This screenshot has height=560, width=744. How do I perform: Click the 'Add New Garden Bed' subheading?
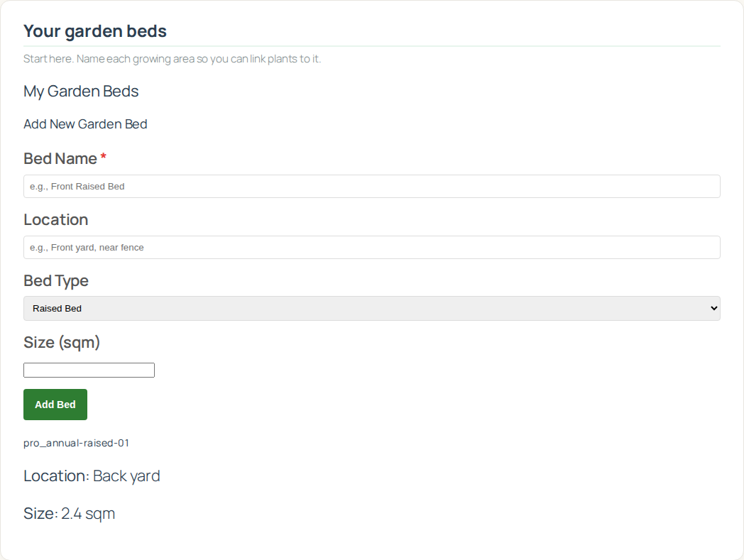pyautogui.click(x=85, y=124)
